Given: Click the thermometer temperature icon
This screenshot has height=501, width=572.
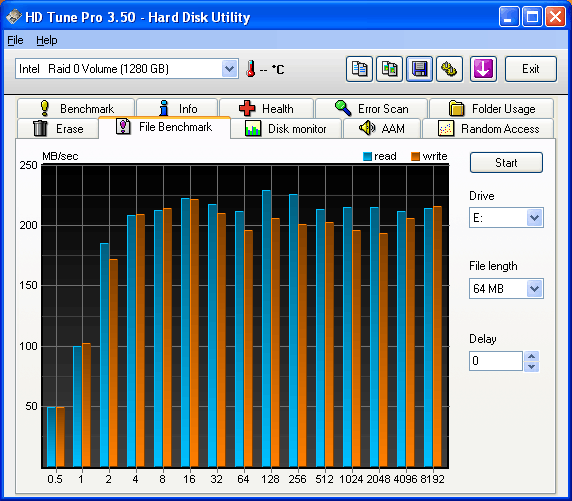Looking at the screenshot, I should tap(250, 69).
